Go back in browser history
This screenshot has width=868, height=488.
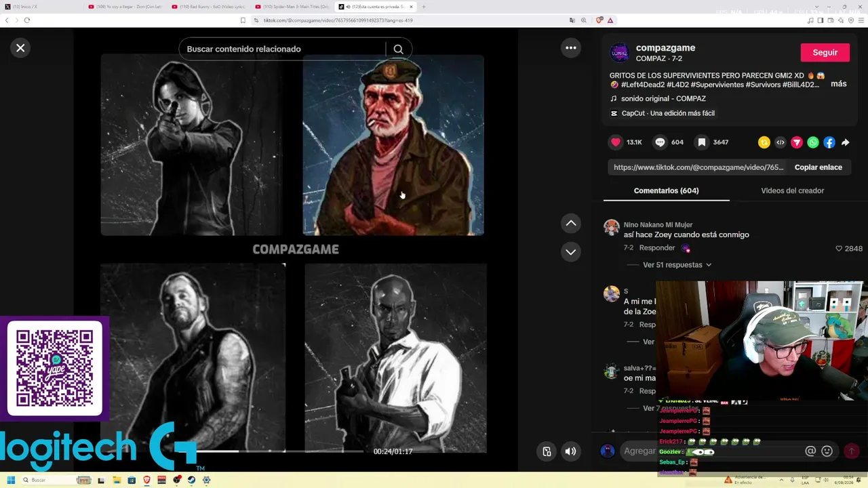point(7,20)
